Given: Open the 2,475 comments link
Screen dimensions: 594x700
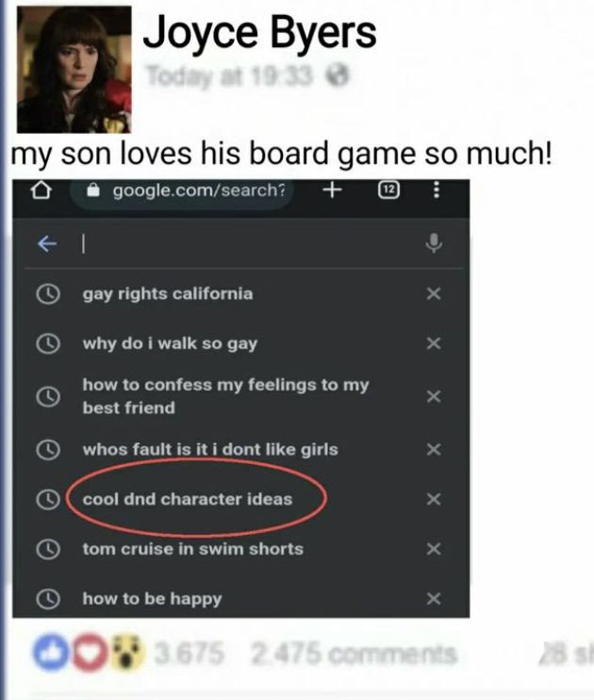Looking at the screenshot, I should [354, 654].
